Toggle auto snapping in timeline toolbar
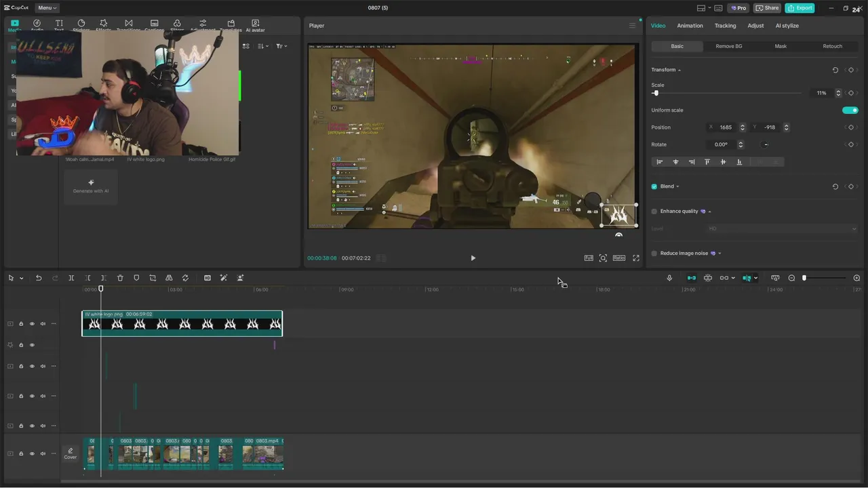The height and width of the screenshot is (488, 868). (708, 278)
